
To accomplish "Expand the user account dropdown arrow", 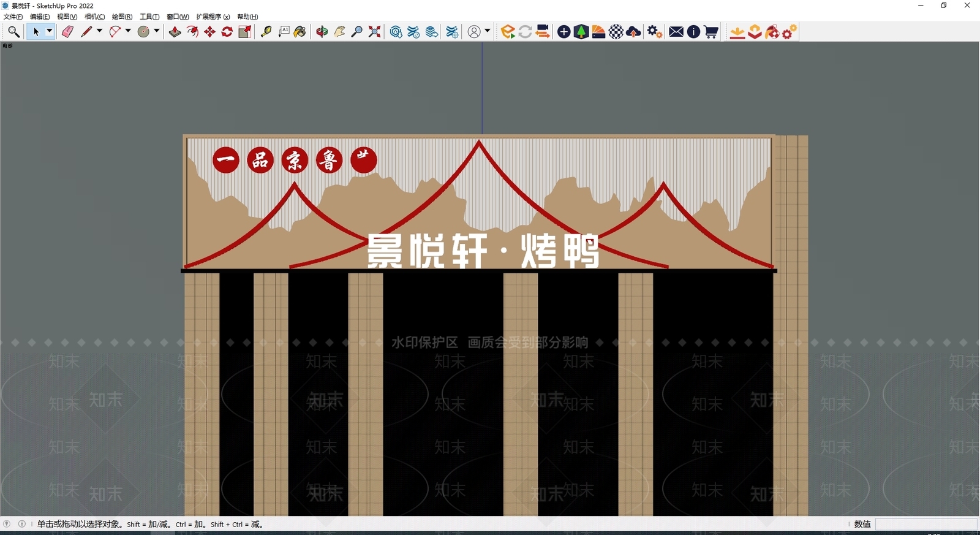I will 488,31.
